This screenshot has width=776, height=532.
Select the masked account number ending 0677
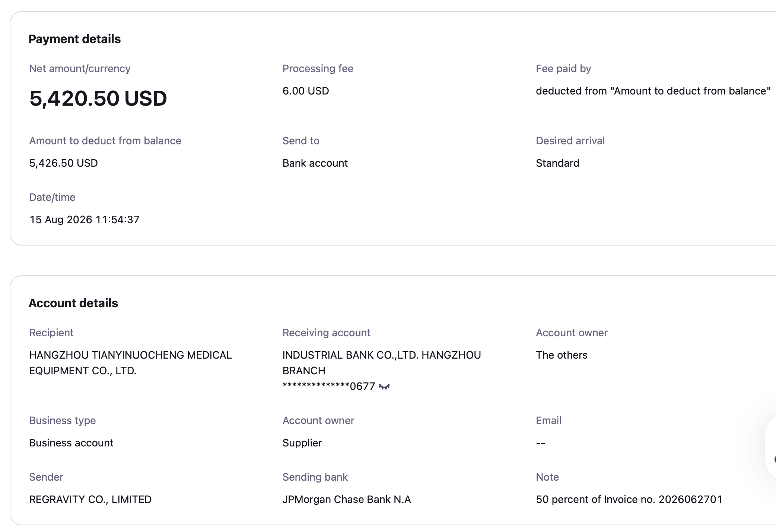click(x=328, y=387)
